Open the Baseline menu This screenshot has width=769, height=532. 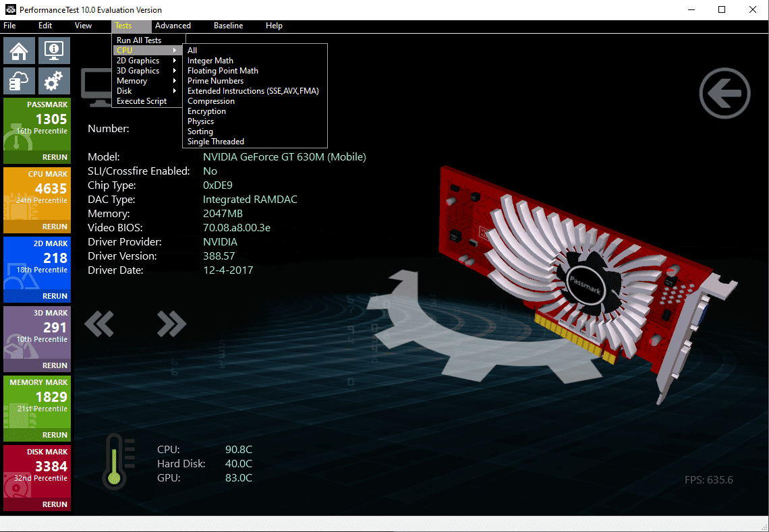pyautogui.click(x=229, y=26)
